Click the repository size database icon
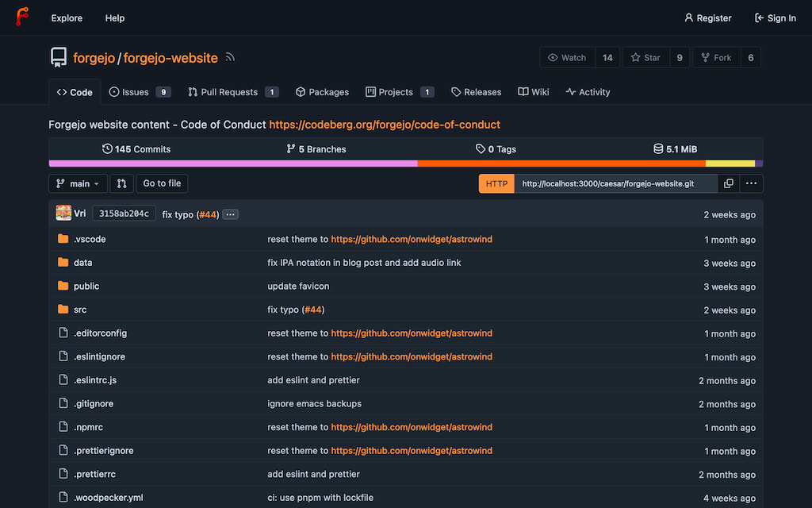 (x=657, y=148)
